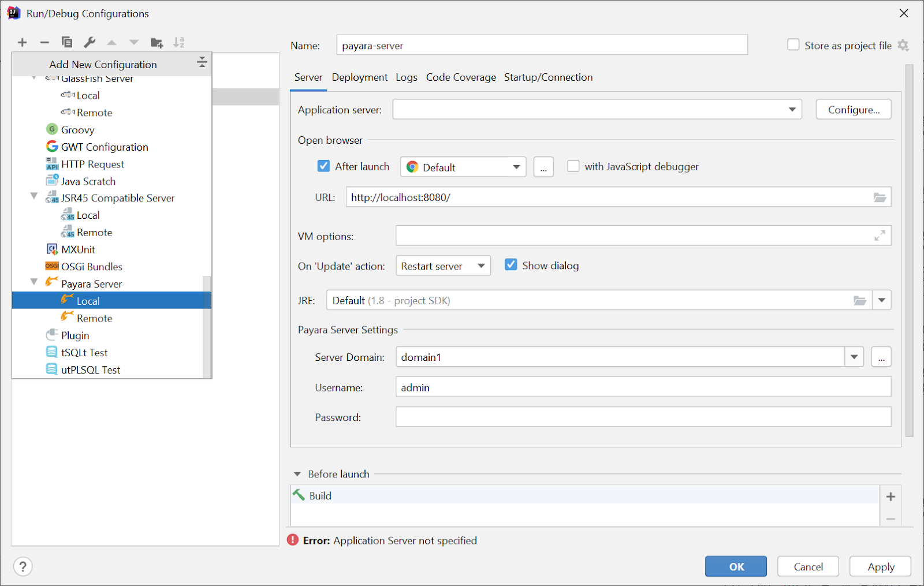Click the Create New Folder icon
This screenshot has height=586, width=924.
coord(157,42)
